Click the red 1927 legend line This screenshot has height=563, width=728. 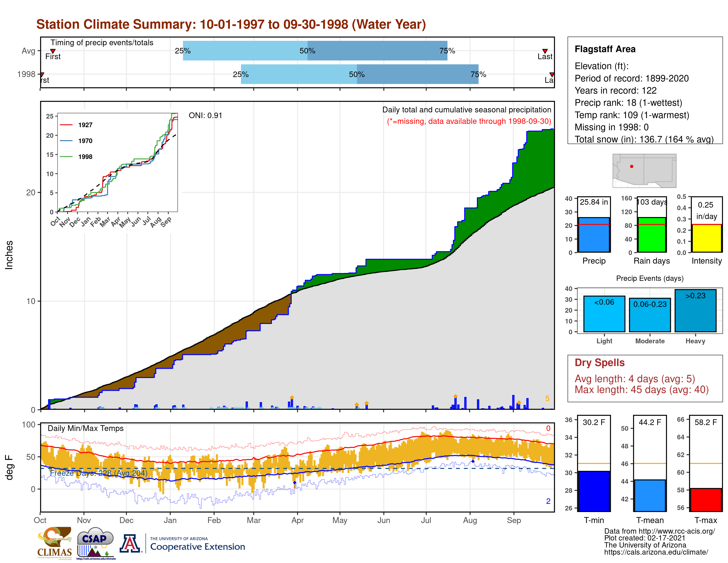click(66, 125)
